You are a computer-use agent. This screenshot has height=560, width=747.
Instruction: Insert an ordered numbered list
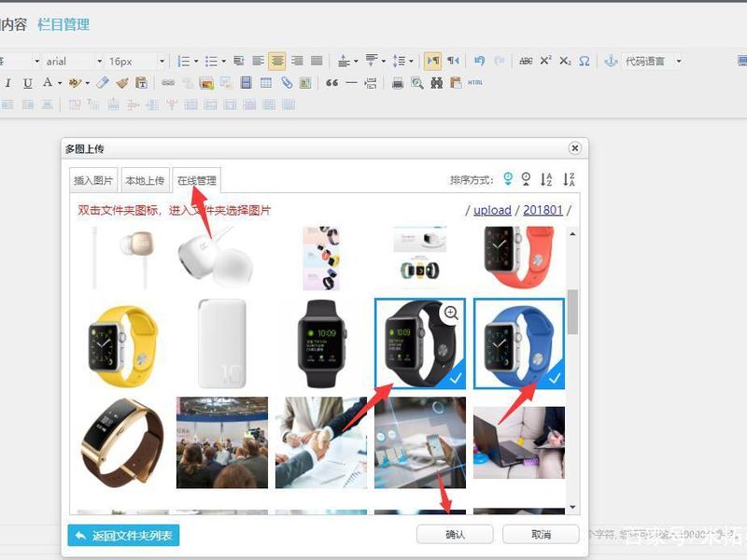click(x=183, y=61)
